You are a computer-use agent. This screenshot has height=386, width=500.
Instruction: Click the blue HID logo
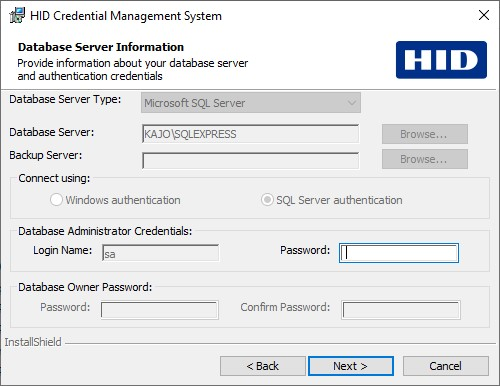[x=441, y=60]
